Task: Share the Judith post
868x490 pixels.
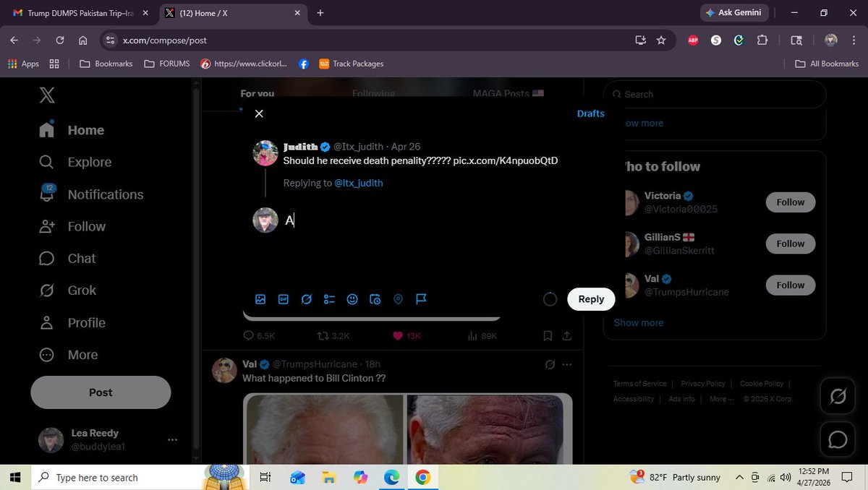Action: [567, 336]
